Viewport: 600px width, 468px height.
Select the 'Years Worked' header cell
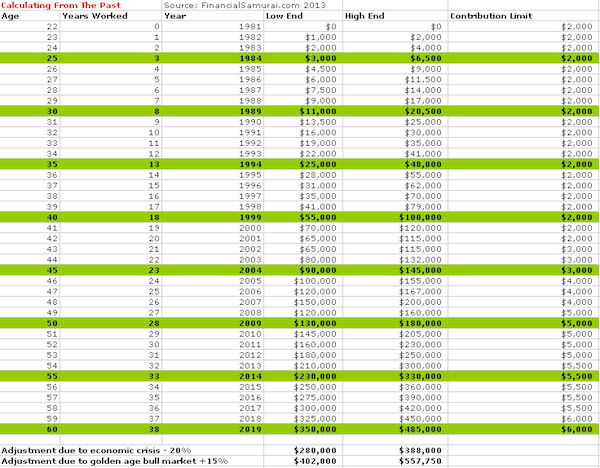point(111,16)
